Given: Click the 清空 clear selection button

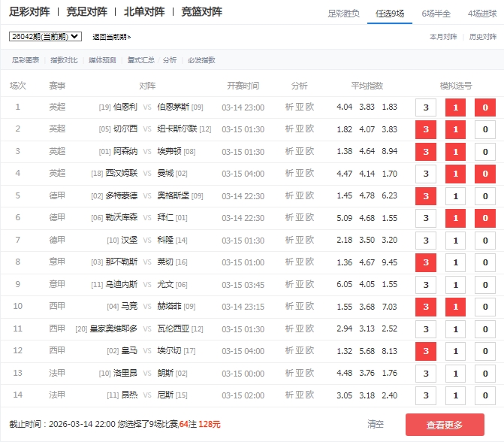Looking at the screenshot, I should pos(376,424).
